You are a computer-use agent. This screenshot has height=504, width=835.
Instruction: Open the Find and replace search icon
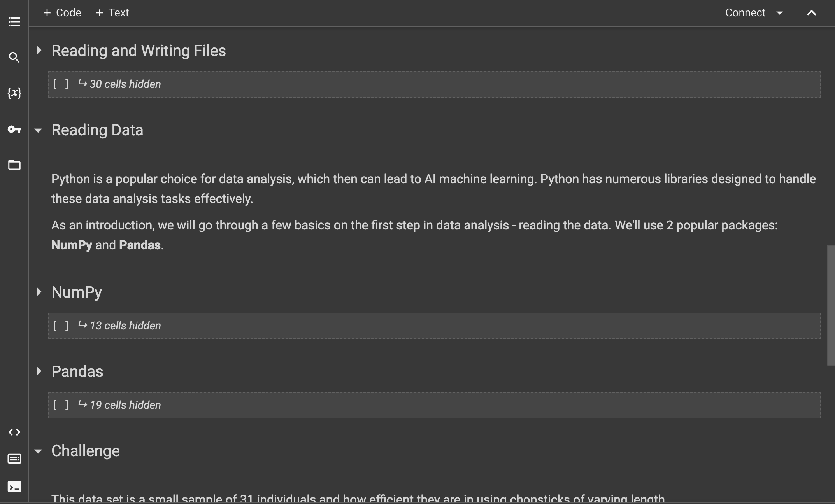click(x=14, y=58)
